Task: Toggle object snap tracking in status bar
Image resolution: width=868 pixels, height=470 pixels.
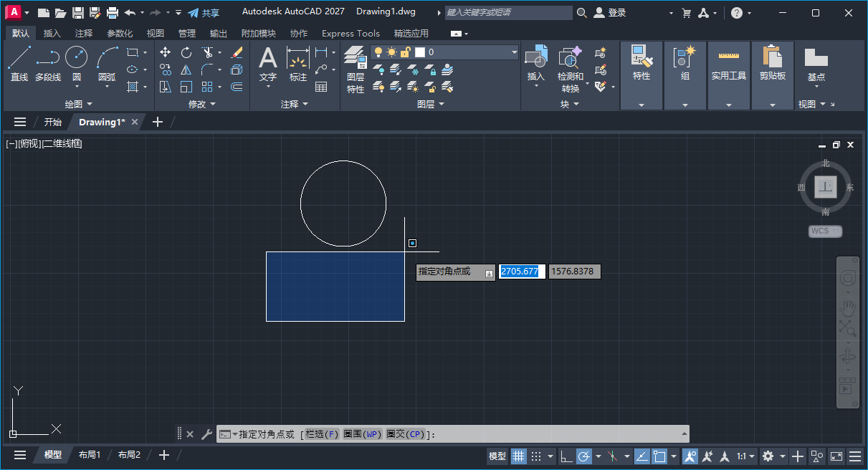Action: (x=642, y=456)
